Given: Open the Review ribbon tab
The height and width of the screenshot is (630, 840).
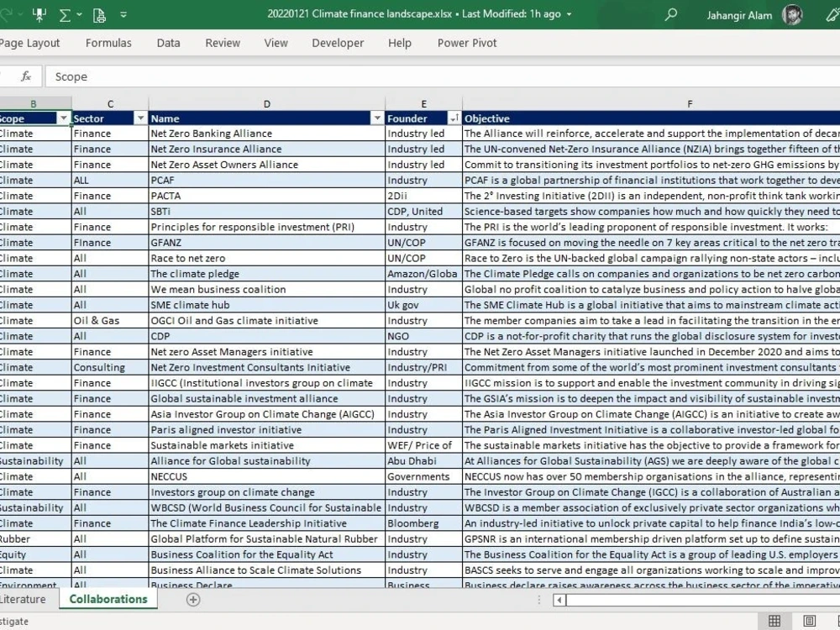Looking at the screenshot, I should tap(223, 43).
